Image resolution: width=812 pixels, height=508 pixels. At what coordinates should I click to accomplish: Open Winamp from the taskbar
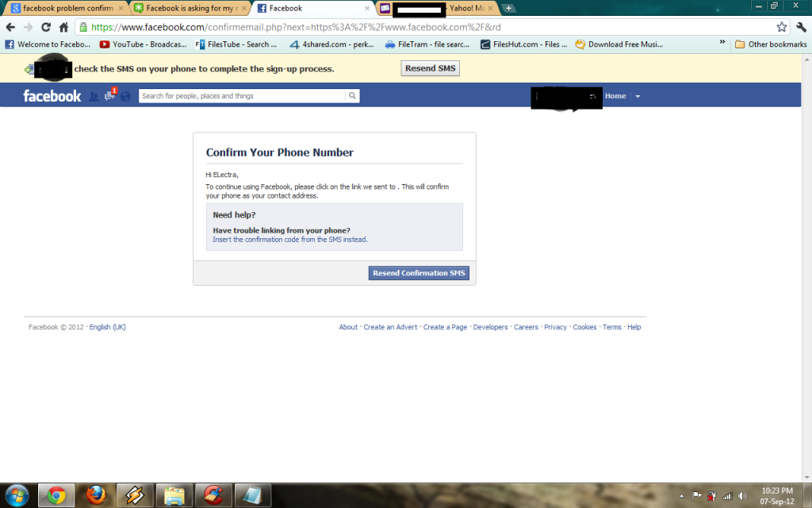tap(135, 495)
